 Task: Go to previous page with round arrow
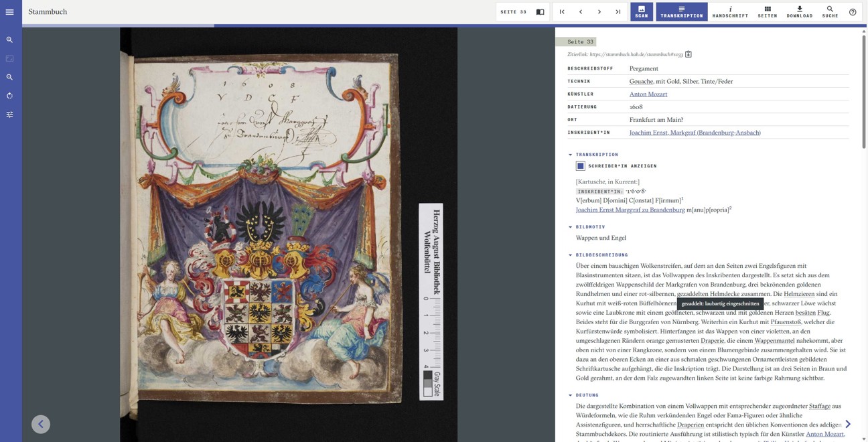tap(41, 424)
